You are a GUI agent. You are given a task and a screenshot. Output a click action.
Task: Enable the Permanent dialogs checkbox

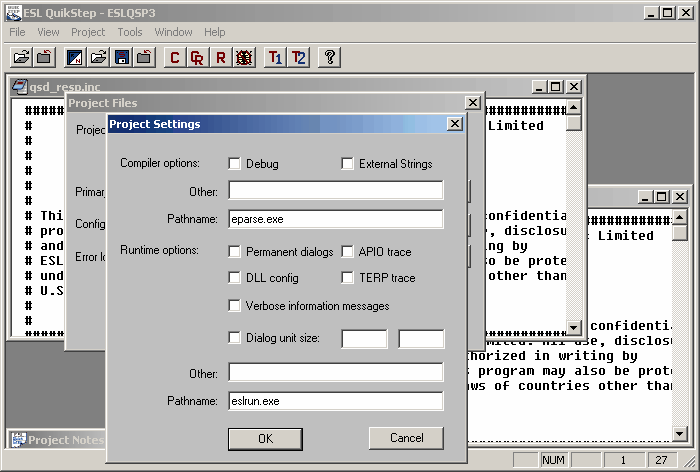click(235, 252)
